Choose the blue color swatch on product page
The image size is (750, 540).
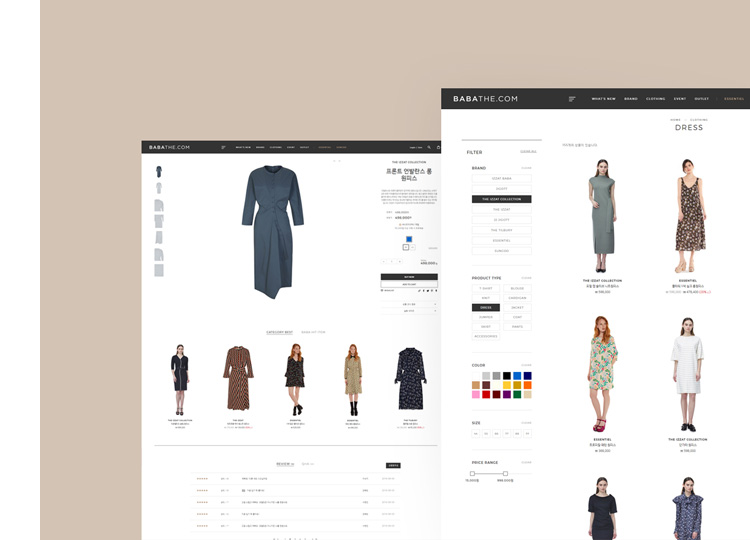point(408,239)
